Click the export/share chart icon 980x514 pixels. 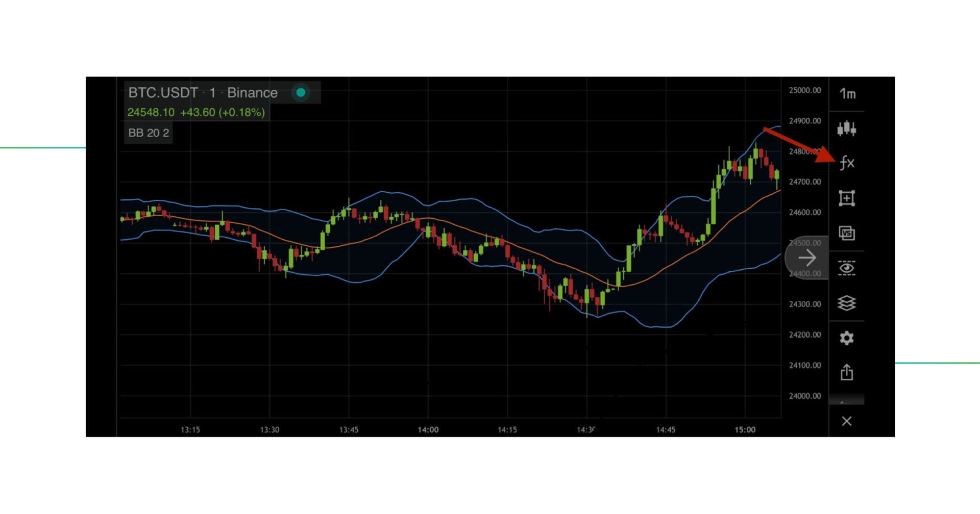tap(847, 372)
